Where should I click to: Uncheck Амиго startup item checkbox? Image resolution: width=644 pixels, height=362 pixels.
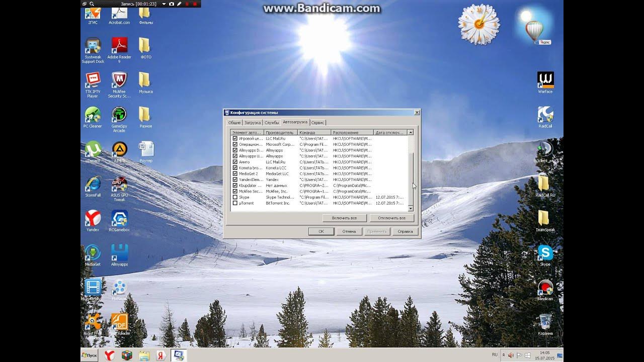pyautogui.click(x=235, y=162)
